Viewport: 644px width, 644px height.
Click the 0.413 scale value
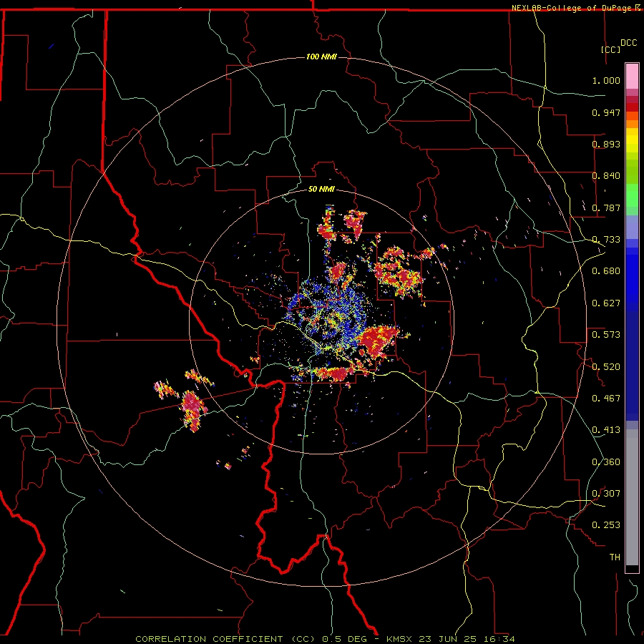tap(606, 430)
